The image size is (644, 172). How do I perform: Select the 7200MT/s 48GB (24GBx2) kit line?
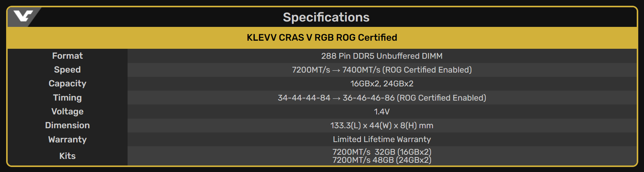click(x=382, y=160)
